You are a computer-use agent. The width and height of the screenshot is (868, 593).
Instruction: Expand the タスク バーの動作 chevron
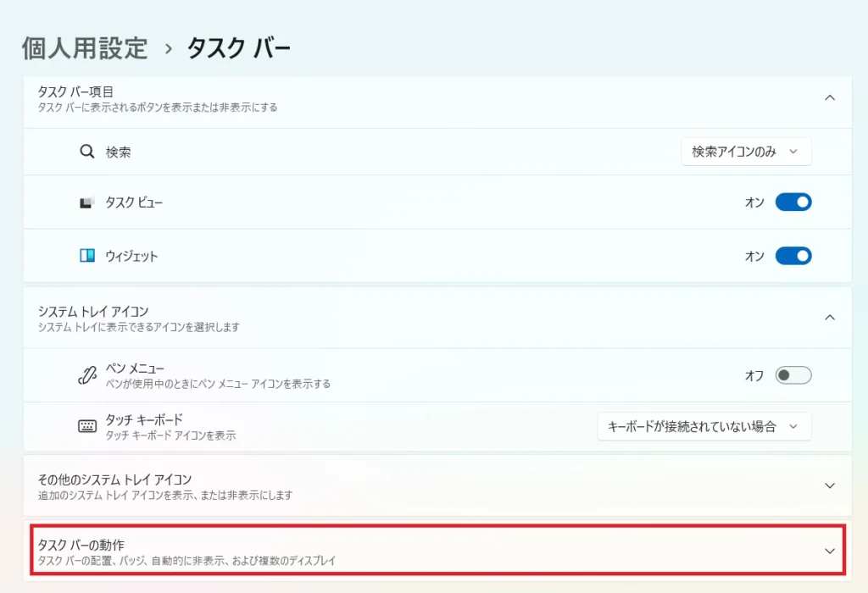(830, 551)
